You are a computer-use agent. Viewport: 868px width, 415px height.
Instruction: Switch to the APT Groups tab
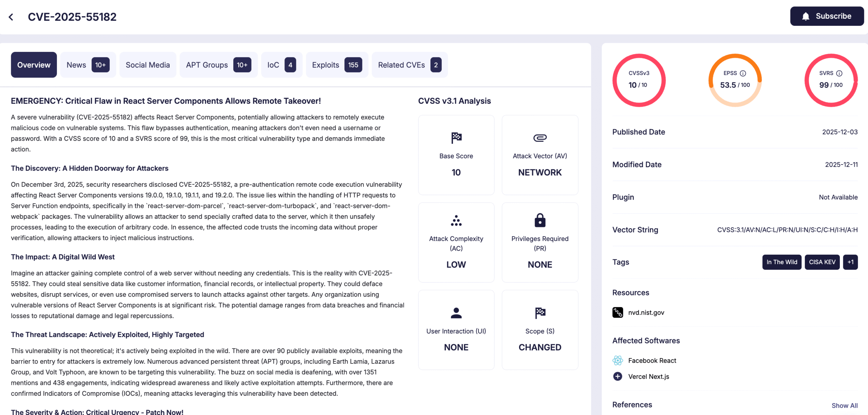coord(219,65)
